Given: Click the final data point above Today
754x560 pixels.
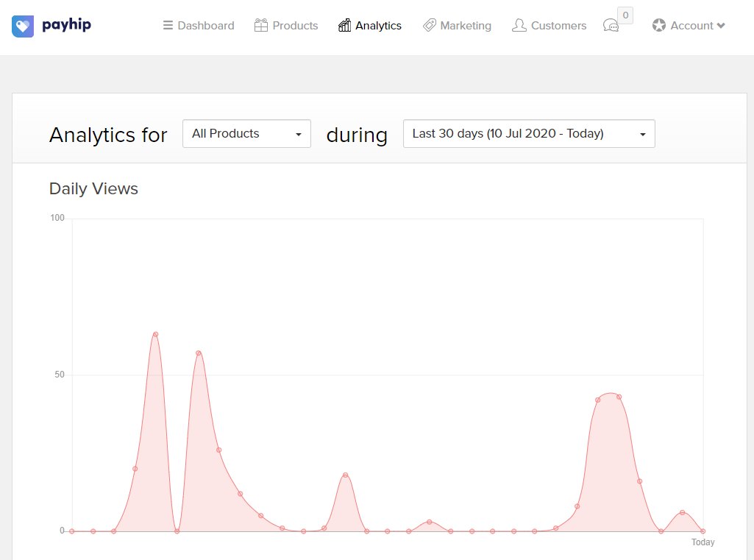Looking at the screenshot, I should point(703,531).
